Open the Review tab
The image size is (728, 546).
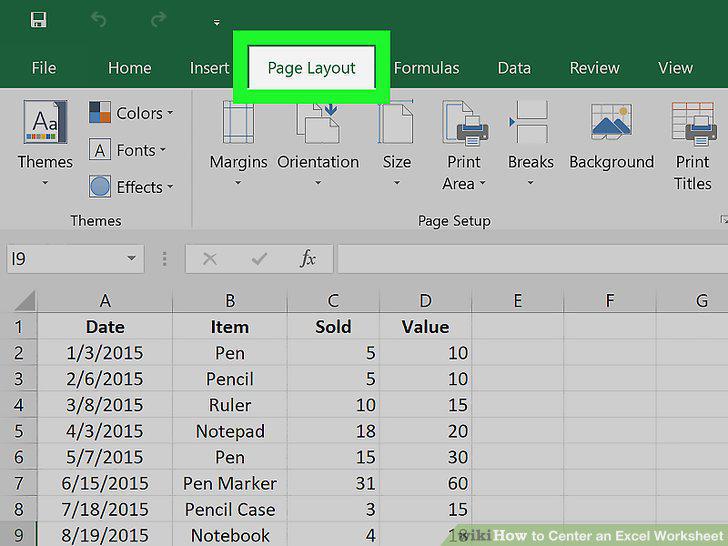[594, 68]
